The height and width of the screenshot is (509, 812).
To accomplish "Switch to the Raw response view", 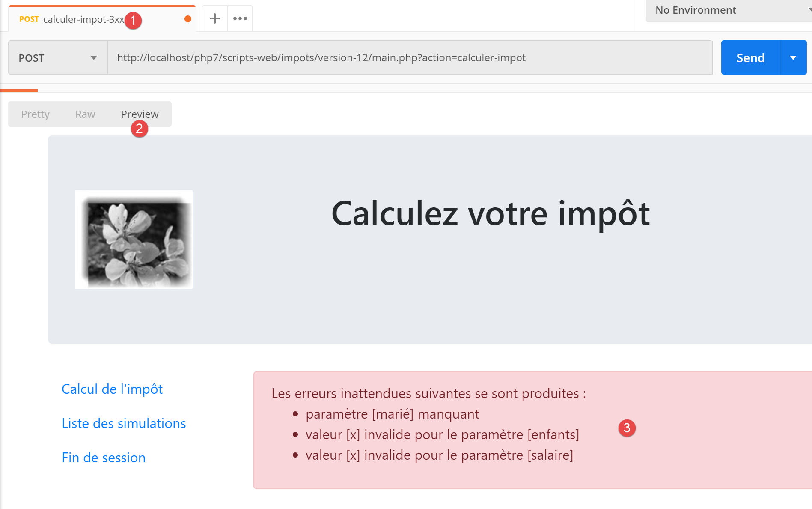I will 85,114.
